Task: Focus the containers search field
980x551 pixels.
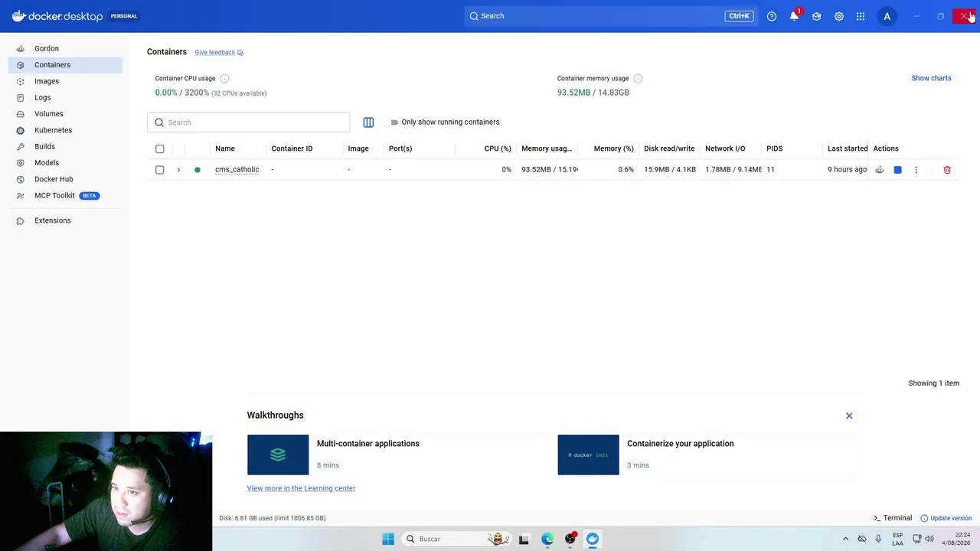Action: (x=249, y=122)
